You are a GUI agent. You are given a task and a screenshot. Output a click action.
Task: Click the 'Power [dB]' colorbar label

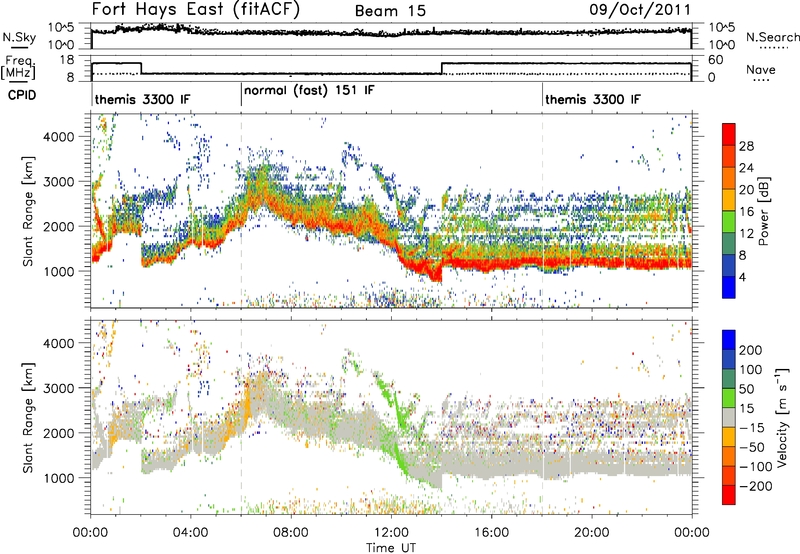coord(764,211)
